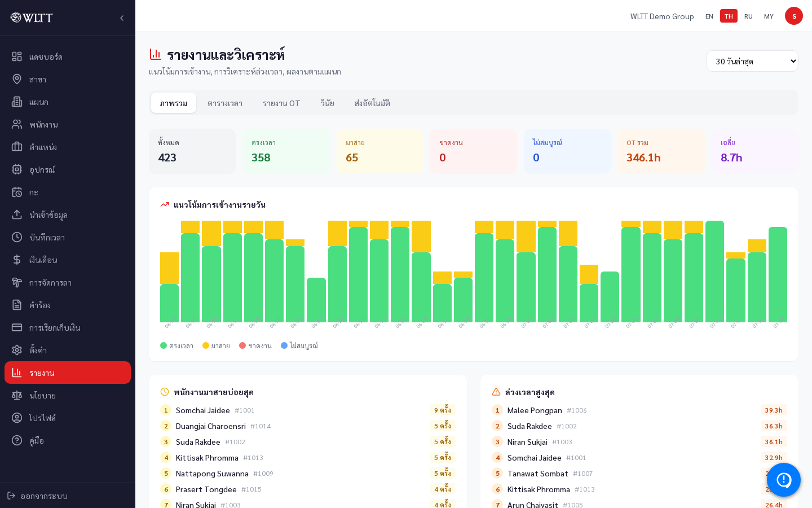Click the ออกจากระบบ logout icon
Viewport: 812px width, 508px height.
tap(11, 496)
